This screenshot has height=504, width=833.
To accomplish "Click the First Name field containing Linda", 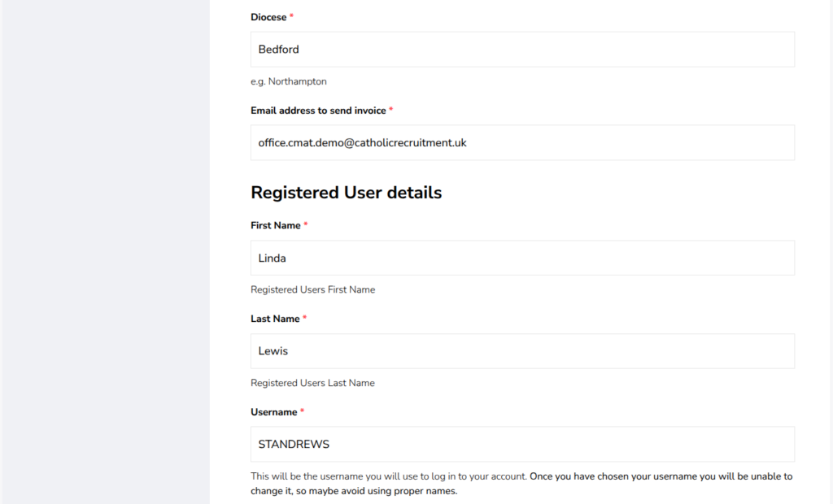I will click(522, 258).
